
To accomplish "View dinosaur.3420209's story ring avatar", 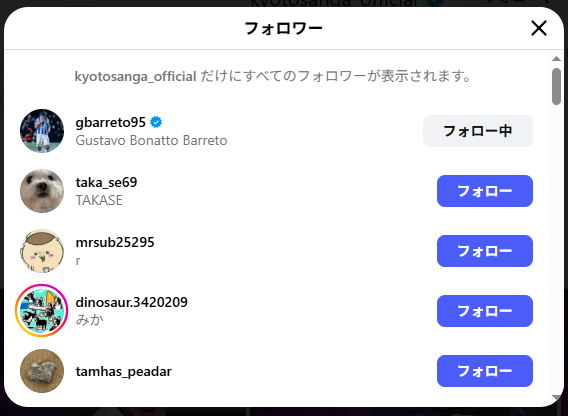I will [x=42, y=311].
